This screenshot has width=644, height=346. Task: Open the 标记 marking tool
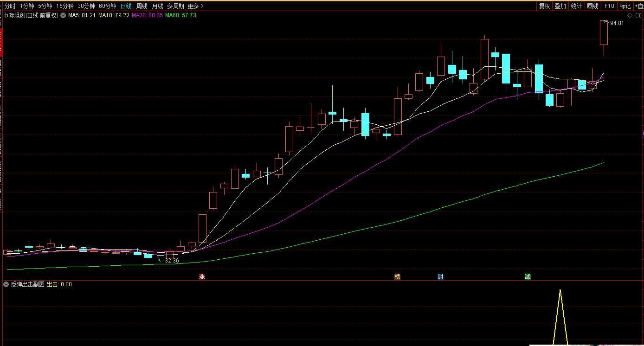(625, 6)
